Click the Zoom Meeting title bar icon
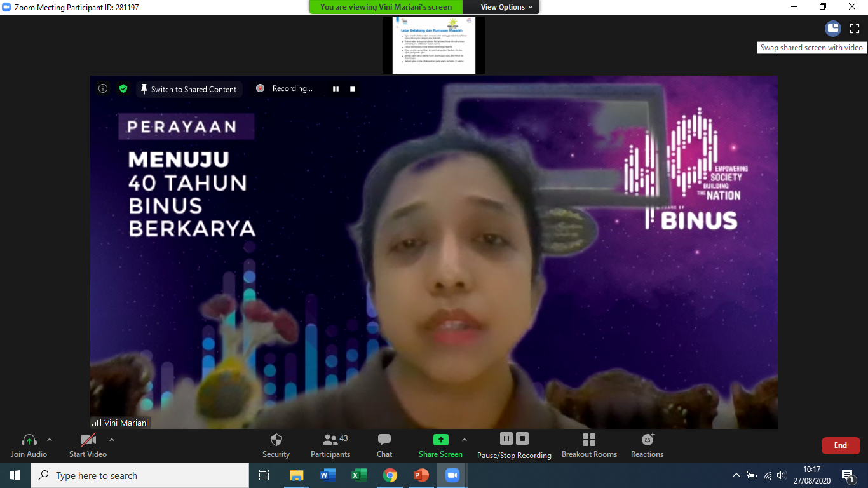The width and height of the screenshot is (868, 488). (x=7, y=7)
